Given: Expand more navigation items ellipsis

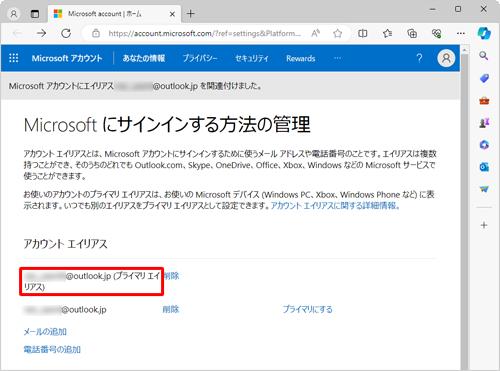Looking at the screenshot, I should pos(337,58).
